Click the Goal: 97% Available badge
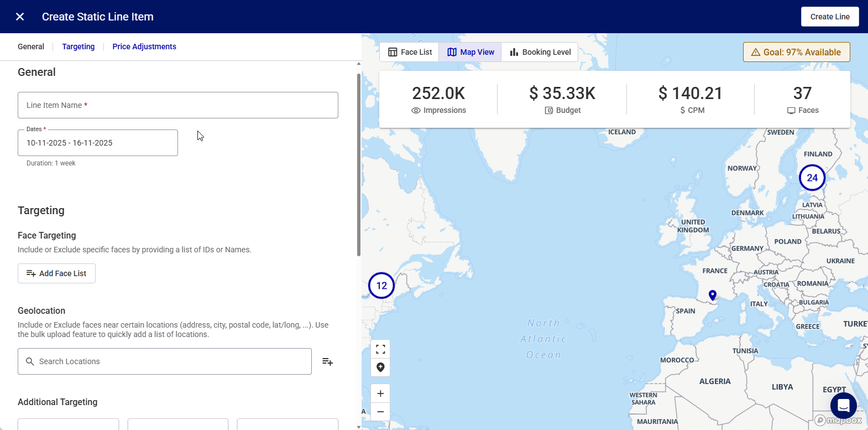This screenshot has width=868, height=430. (x=796, y=52)
